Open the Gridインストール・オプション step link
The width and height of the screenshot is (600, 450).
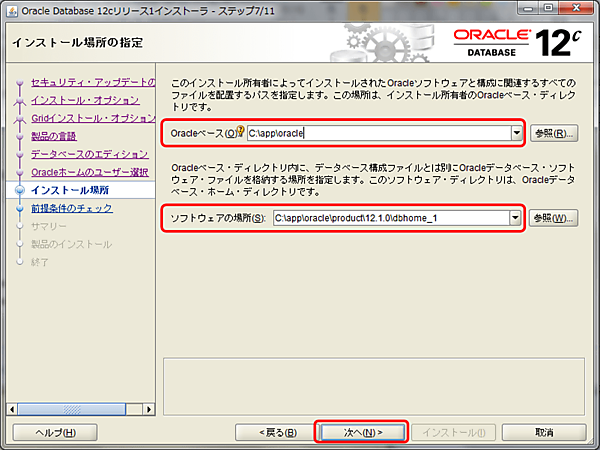point(93,118)
